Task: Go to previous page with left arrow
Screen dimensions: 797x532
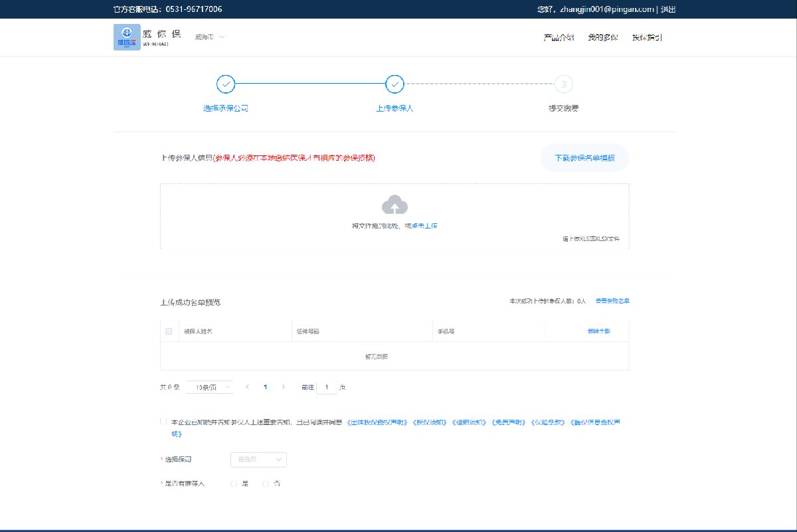Action: [x=247, y=387]
